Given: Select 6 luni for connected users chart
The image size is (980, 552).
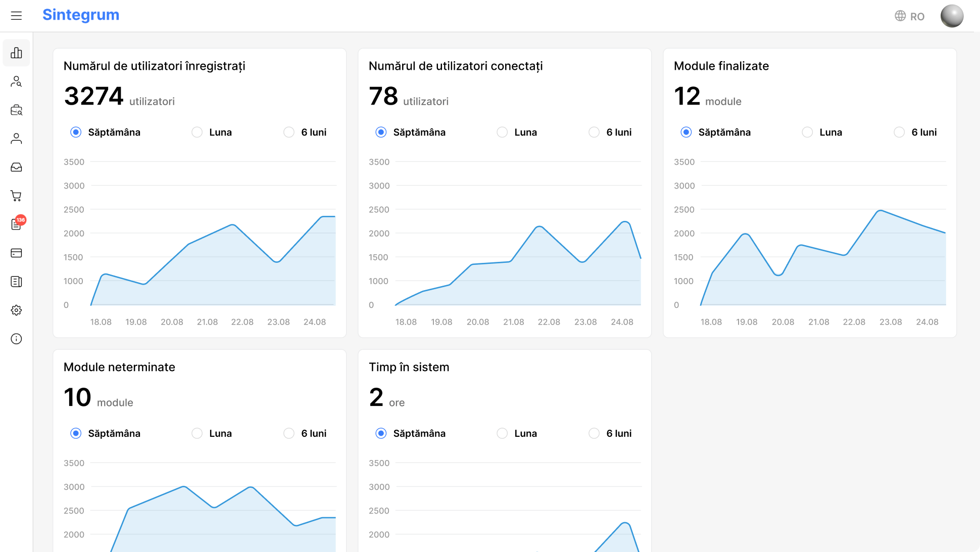Looking at the screenshot, I should (594, 132).
